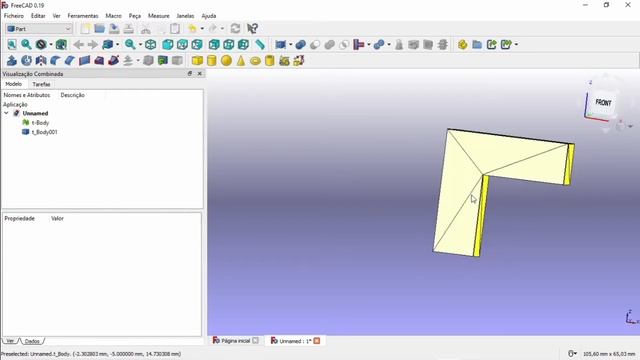Open the Part workbench selector combo box
The width and height of the screenshot is (640, 360).
pos(39,29)
